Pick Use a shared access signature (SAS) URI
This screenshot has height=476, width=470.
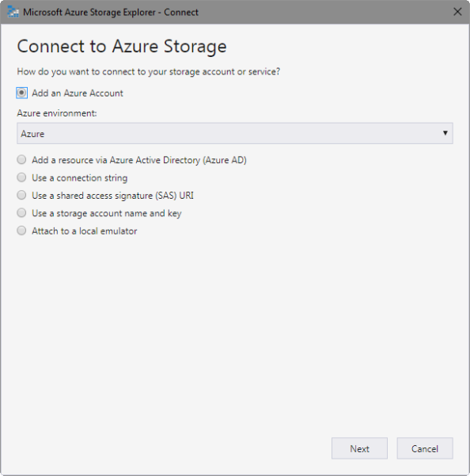tap(21, 195)
